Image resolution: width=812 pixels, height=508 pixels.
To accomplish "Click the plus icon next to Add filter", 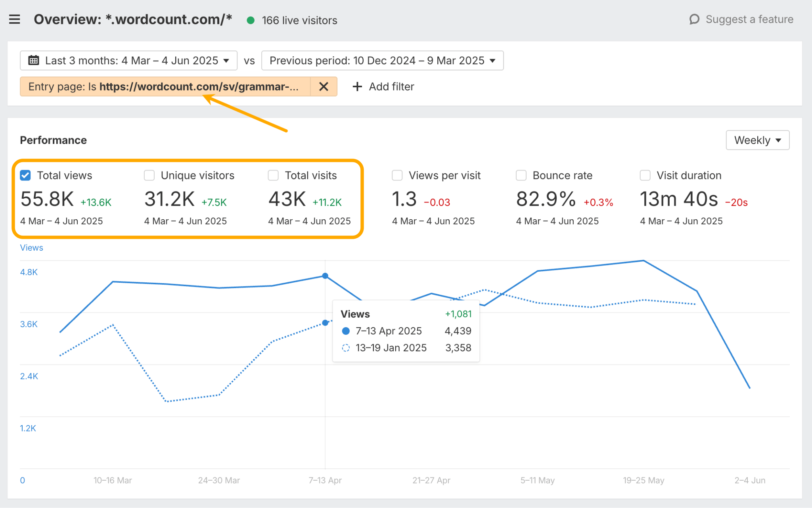I will point(357,86).
